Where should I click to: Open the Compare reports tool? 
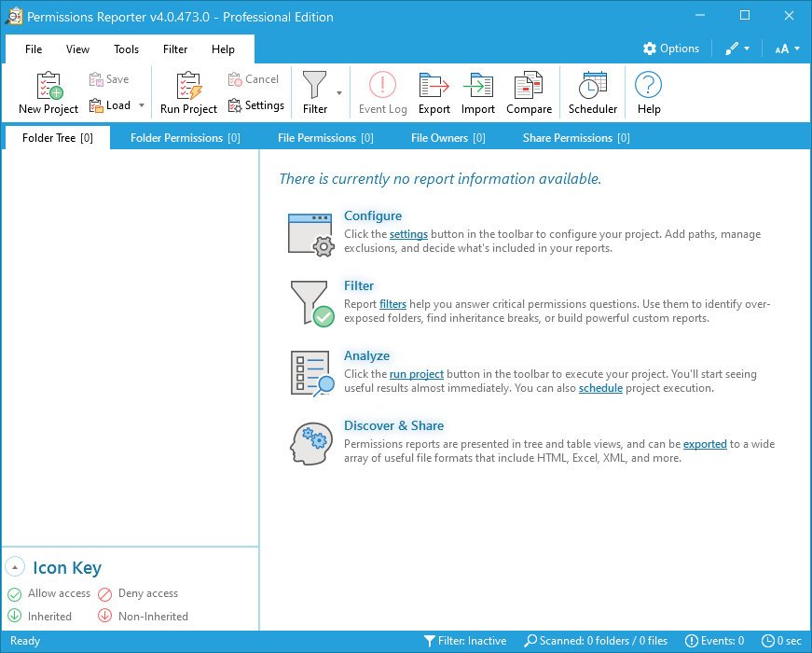coord(529,86)
